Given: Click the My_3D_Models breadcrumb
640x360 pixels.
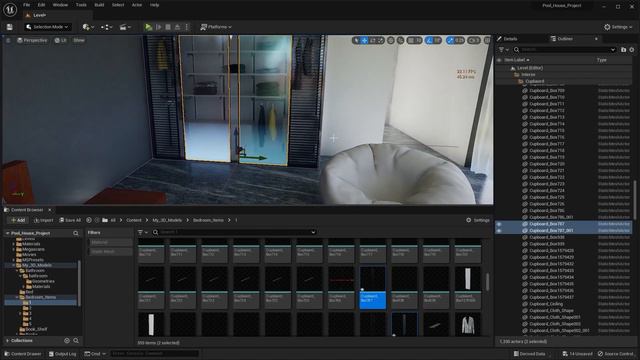Looking at the screenshot, I should pos(167,220).
